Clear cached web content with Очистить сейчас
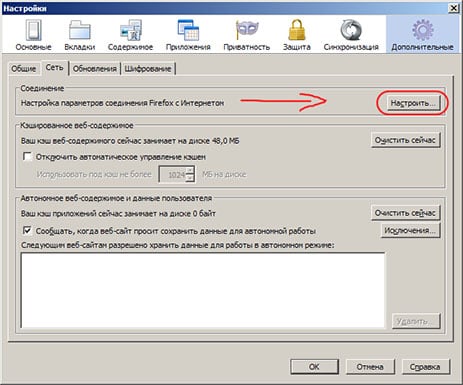 [x=405, y=140]
